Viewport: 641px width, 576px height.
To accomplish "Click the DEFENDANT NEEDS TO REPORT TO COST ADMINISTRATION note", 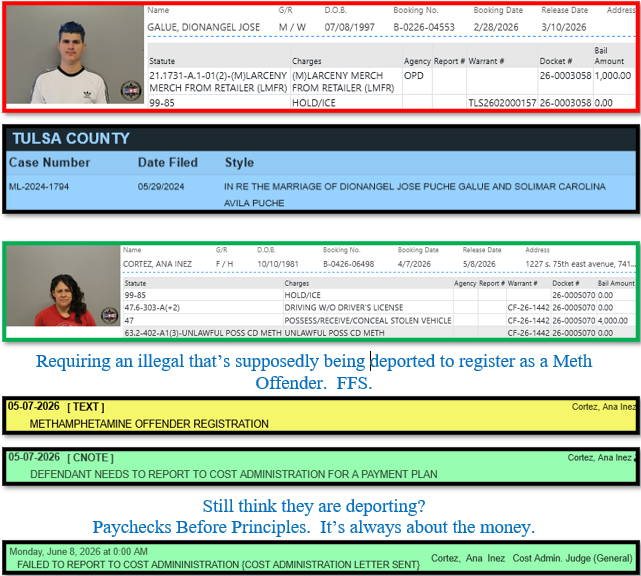I will (234, 474).
